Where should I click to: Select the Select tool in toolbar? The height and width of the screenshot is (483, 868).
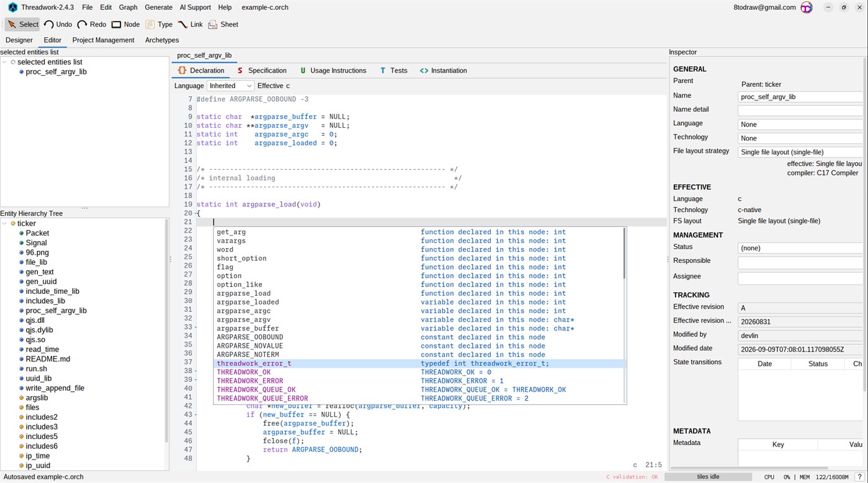[x=23, y=24]
